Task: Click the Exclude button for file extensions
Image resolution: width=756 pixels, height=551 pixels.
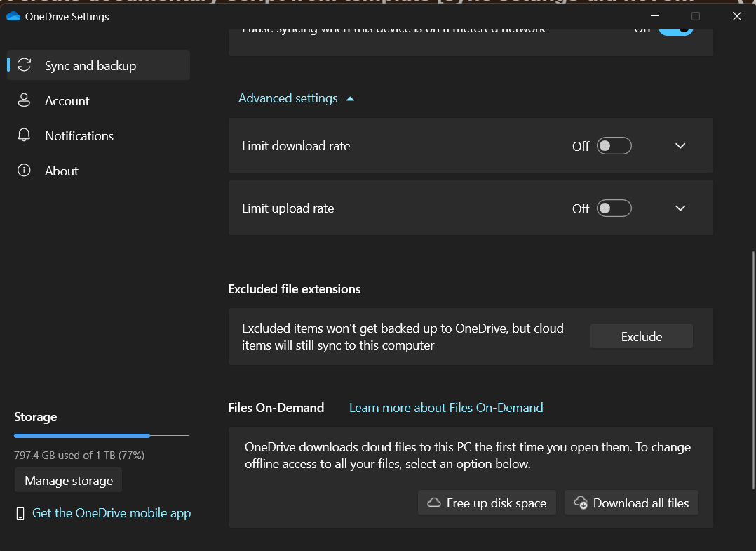Action: [641, 336]
